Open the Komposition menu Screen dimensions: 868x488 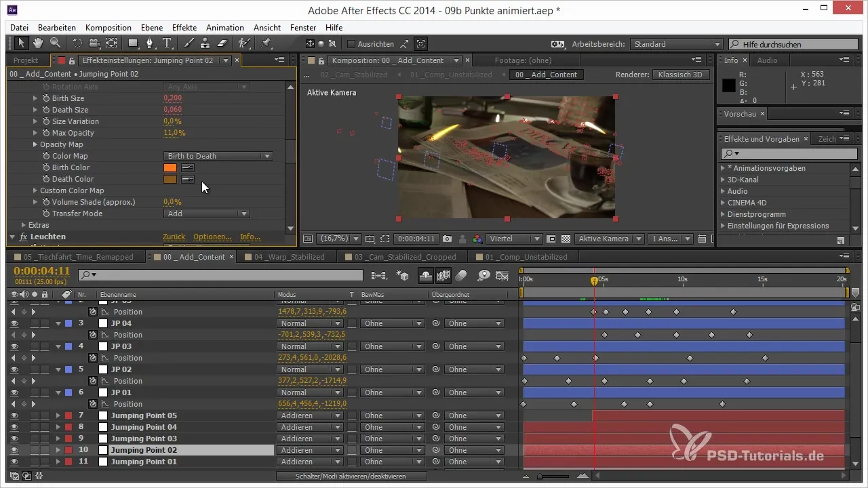coord(108,28)
